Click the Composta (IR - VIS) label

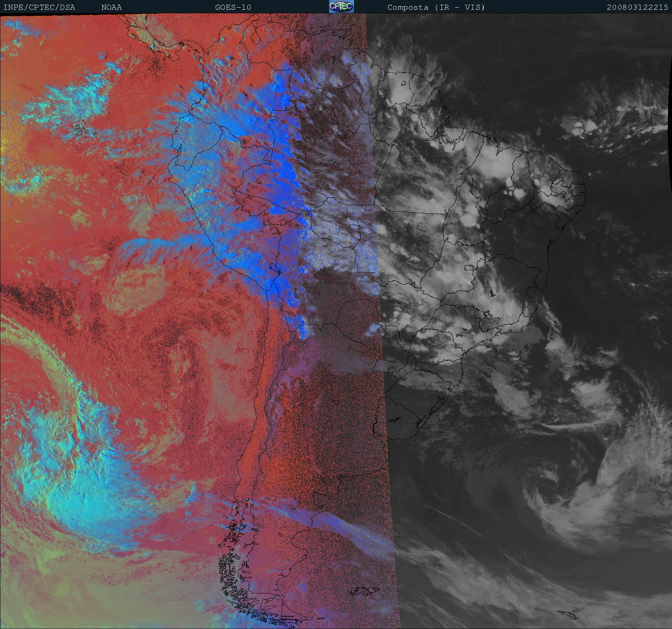(x=436, y=8)
